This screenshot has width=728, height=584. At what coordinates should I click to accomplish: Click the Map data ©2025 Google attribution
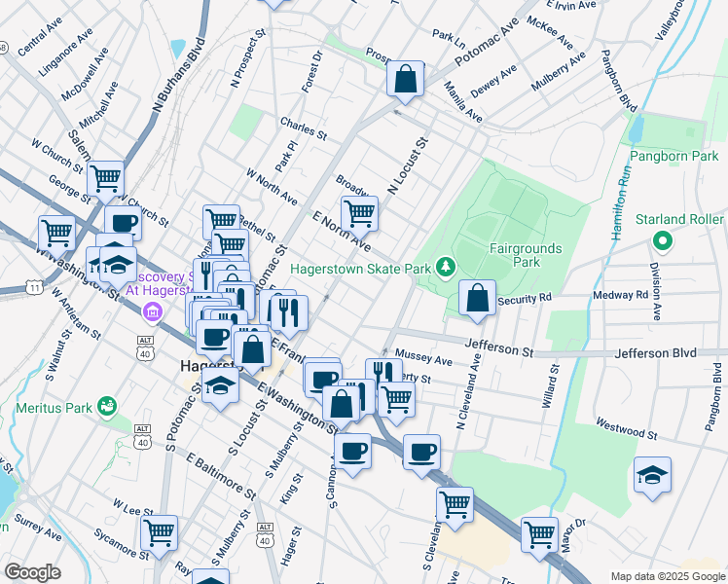[668, 577]
